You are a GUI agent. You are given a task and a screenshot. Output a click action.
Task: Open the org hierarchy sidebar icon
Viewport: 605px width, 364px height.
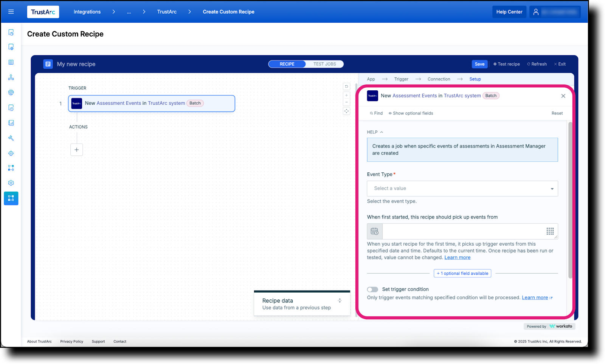click(x=11, y=77)
